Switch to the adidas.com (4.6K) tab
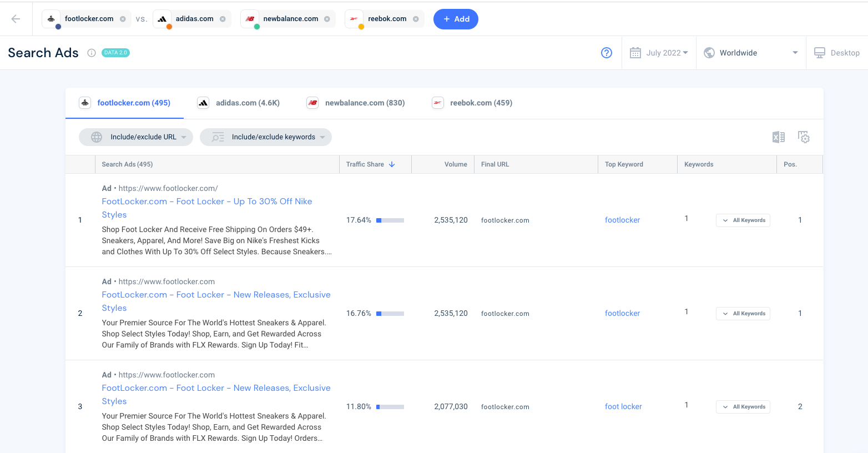Image resolution: width=868 pixels, height=453 pixels. (239, 103)
